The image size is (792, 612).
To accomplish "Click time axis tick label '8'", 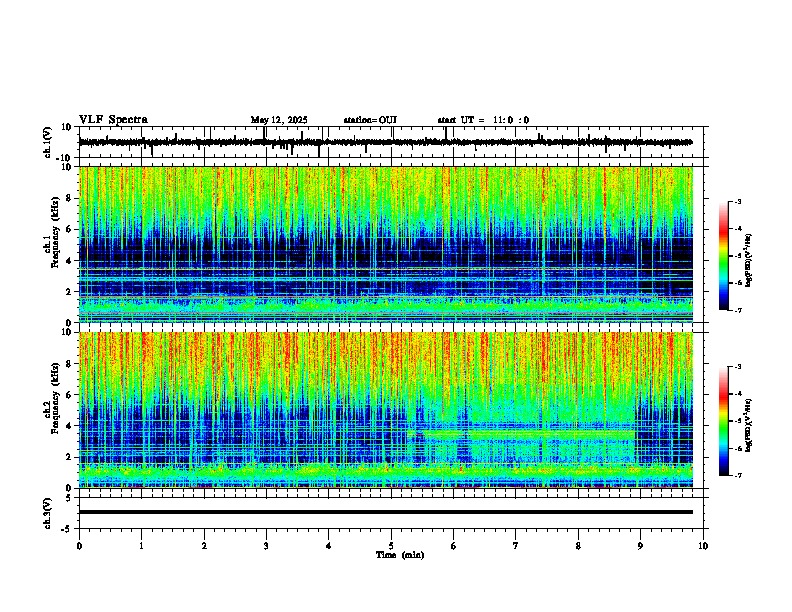I will coord(578,546).
